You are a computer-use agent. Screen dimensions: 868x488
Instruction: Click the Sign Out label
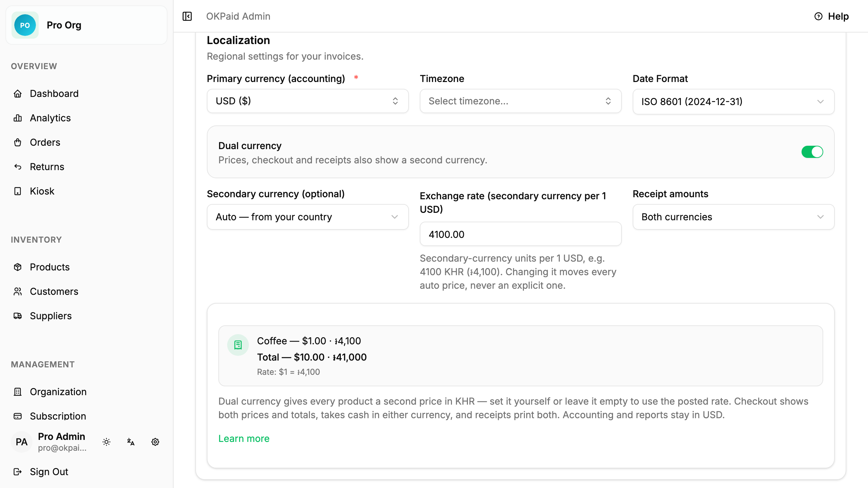pyautogui.click(x=49, y=472)
